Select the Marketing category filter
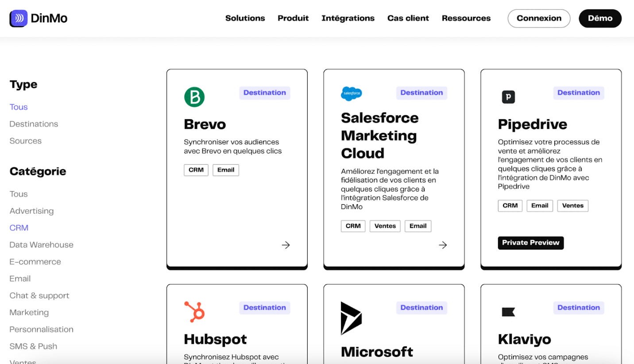 [29, 312]
